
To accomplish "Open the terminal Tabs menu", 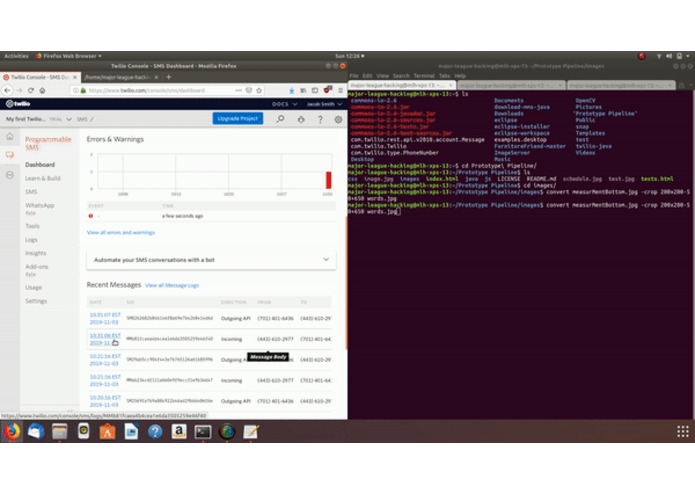I will tap(445, 76).
